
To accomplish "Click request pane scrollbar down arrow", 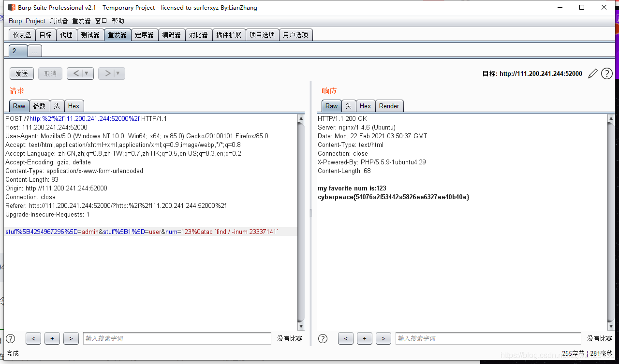I will [301, 327].
